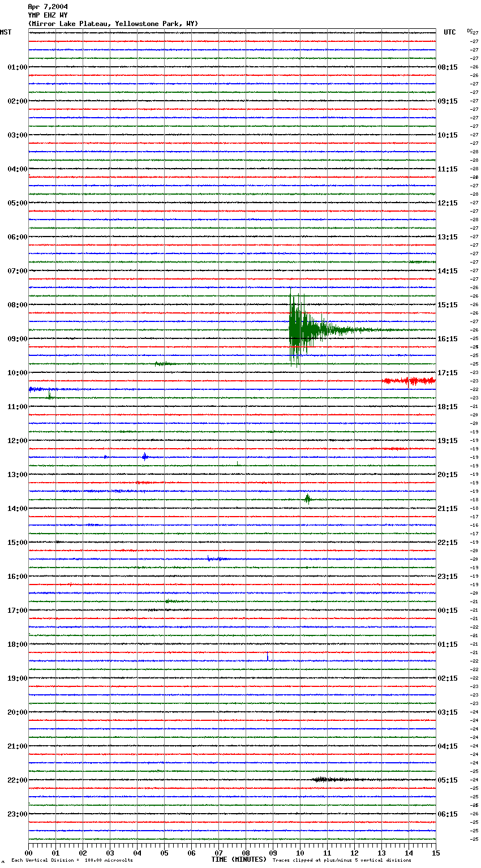
Task: Click the "YMP EHZ WY" station code
Action: 48,15
